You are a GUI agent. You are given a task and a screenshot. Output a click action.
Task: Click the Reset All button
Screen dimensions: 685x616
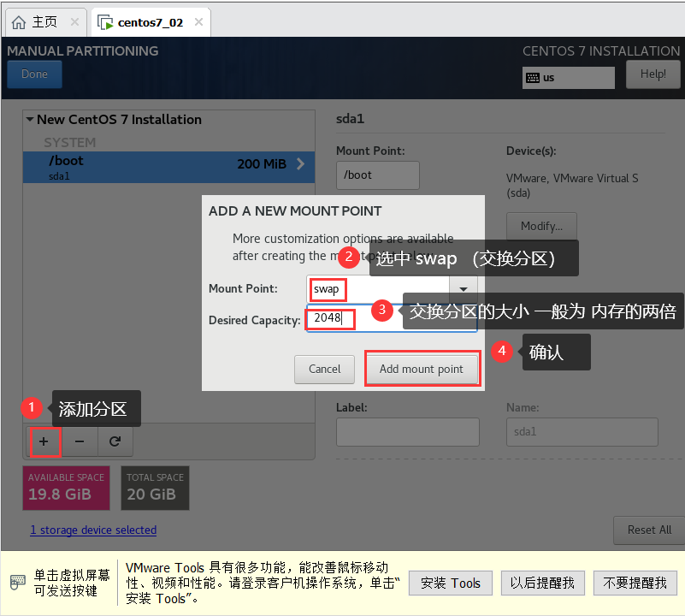(649, 530)
